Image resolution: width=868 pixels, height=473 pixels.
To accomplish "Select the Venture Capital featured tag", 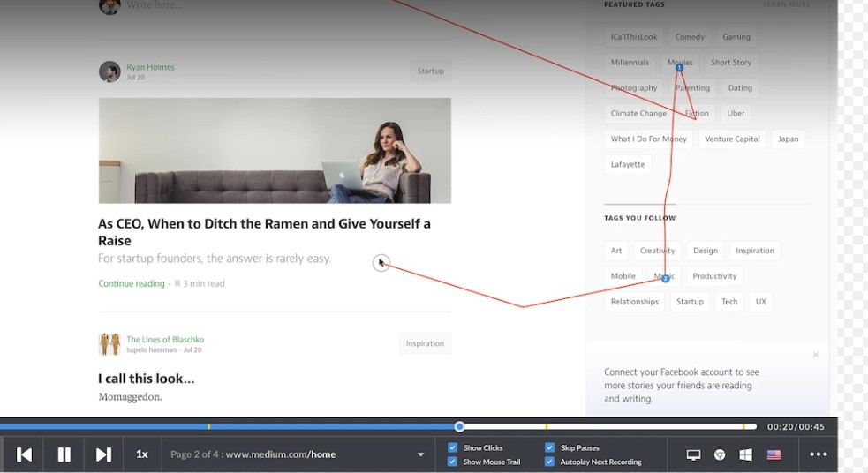I will pyautogui.click(x=732, y=139).
